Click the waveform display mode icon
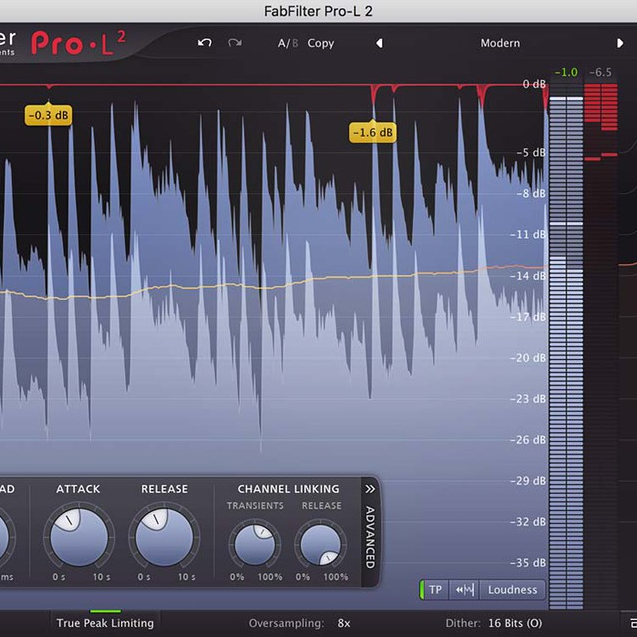The width and height of the screenshot is (637, 637). click(463, 590)
